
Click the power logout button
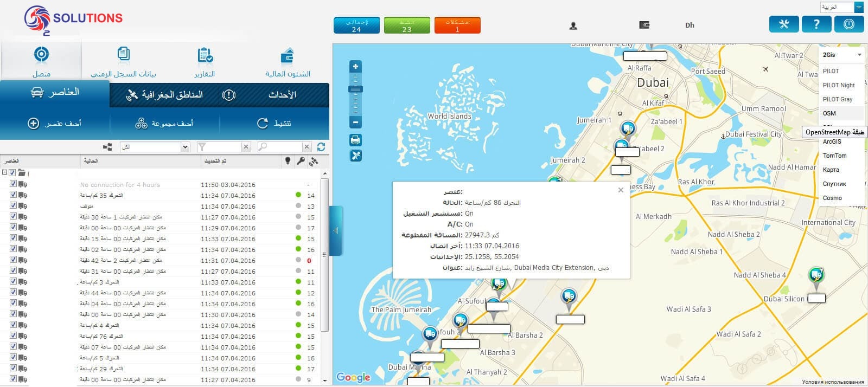pos(849,24)
